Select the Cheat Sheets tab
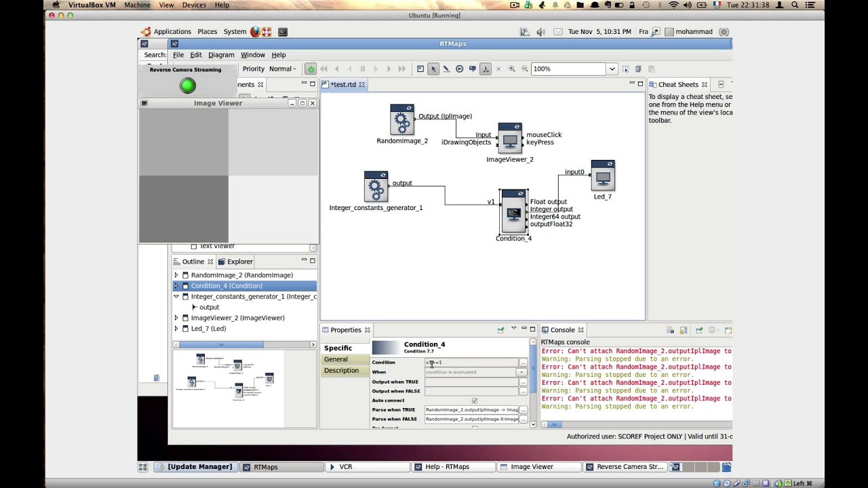The image size is (868, 488). pos(678,85)
